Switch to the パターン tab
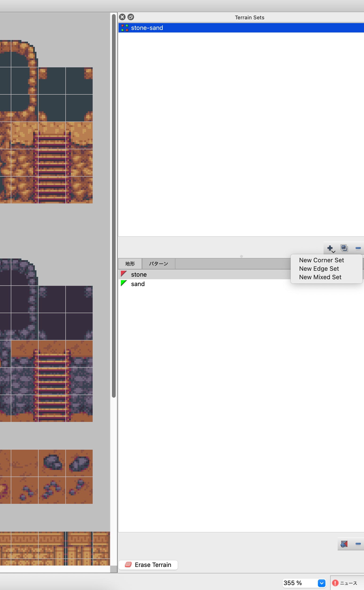Screen dimensions: 364x590 [x=158, y=264]
